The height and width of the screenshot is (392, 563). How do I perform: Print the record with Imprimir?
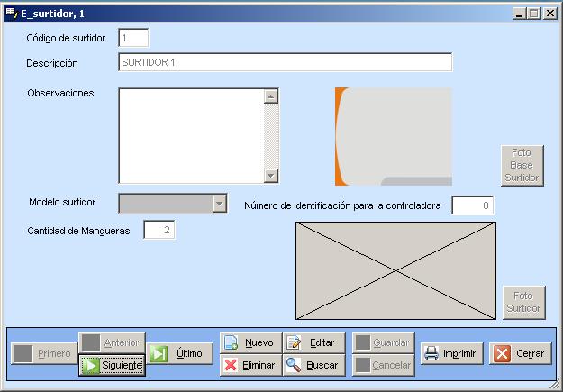(x=452, y=353)
